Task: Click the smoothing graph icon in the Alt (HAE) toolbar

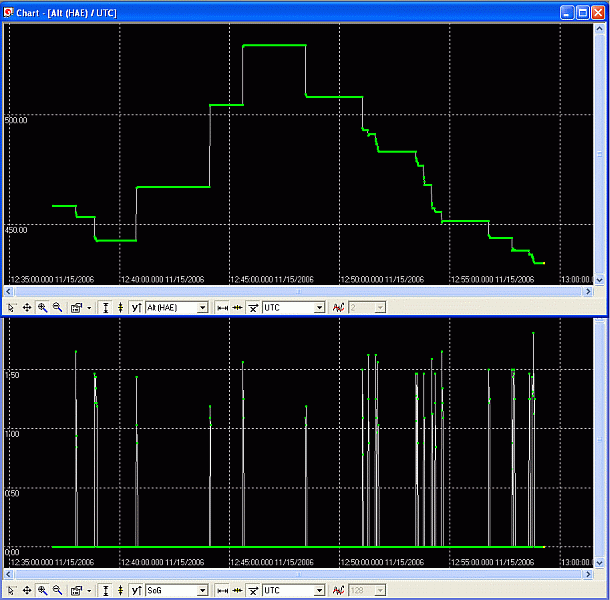Action: pyautogui.click(x=339, y=308)
